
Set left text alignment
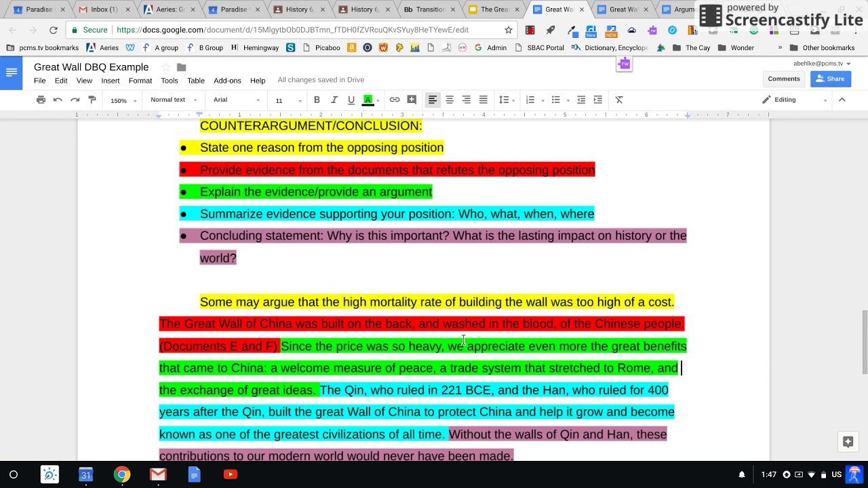(x=432, y=100)
